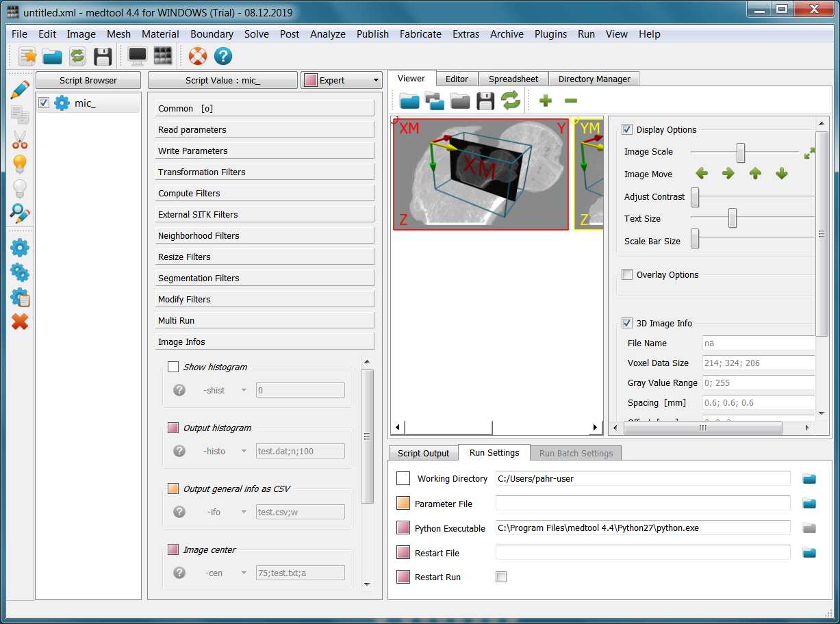Open the -histo option dropdown arrow
This screenshot has height=624, width=840.
(x=244, y=451)
